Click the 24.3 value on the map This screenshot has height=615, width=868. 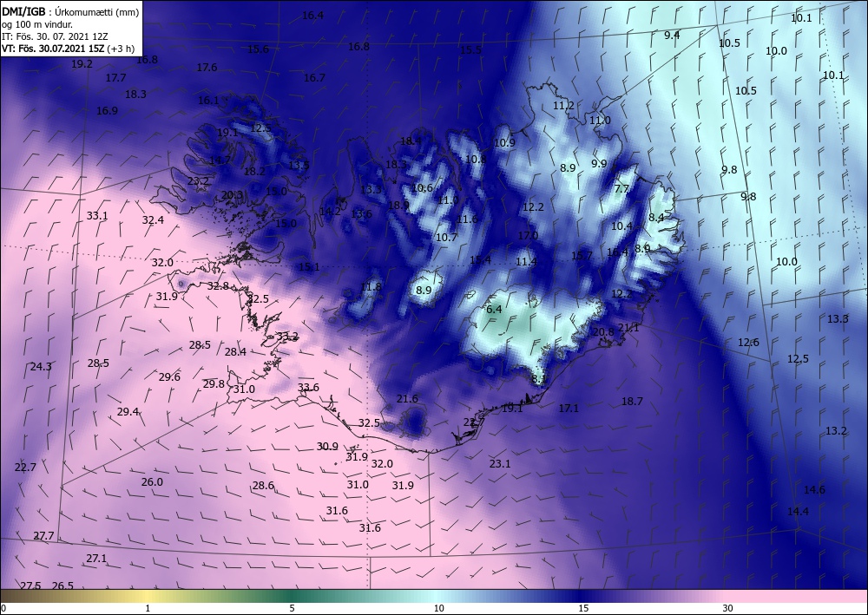point(41,367)
